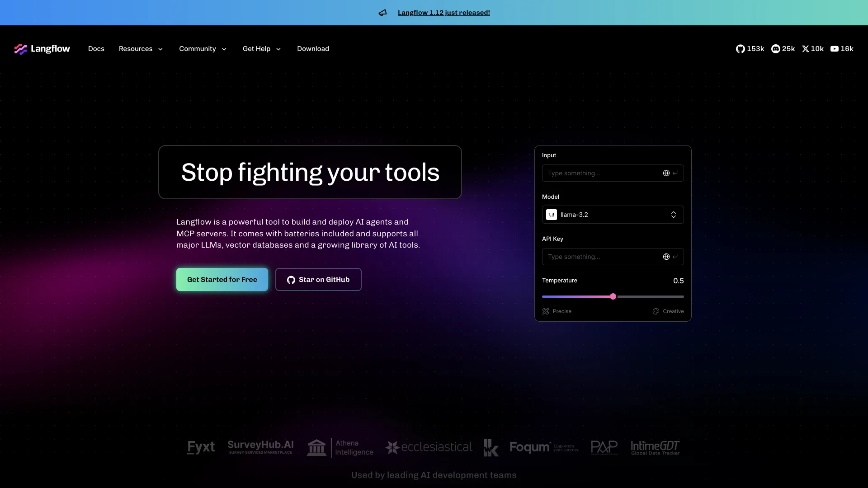Click the Stop fighting your tools heading
Viewport: 868px width, 488px height.
point(310,172)
